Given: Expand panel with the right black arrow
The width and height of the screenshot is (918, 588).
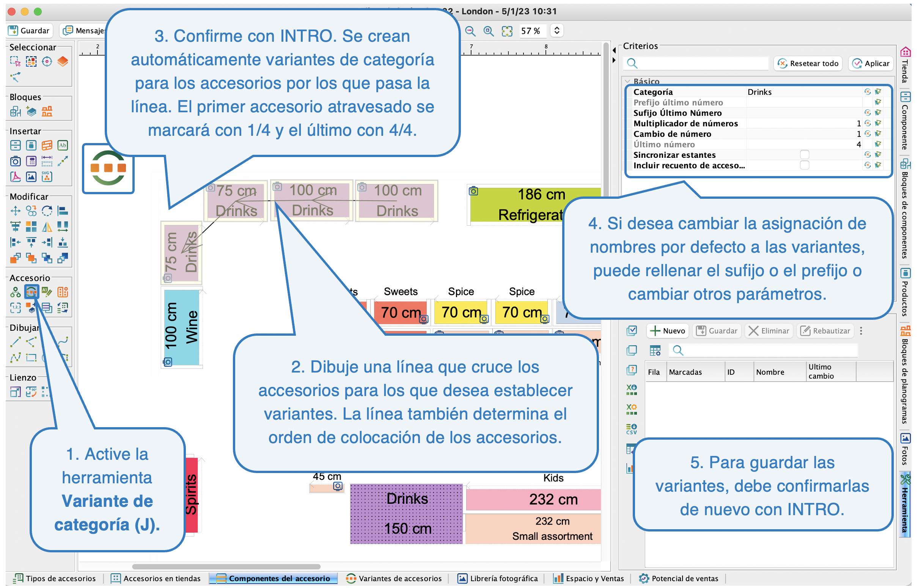Looking at the screenshot, I should coord(614,60).
